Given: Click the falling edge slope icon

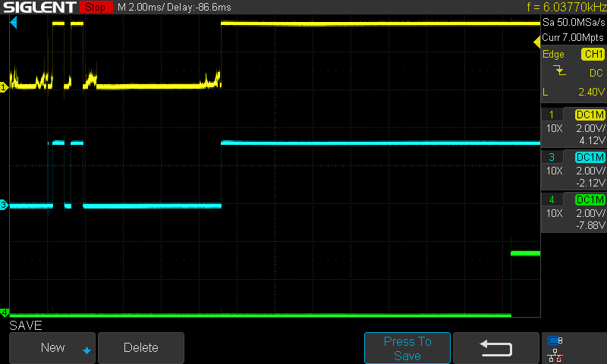Looking at the screenshot, I should pyautogui.click(x=559, y=71).
